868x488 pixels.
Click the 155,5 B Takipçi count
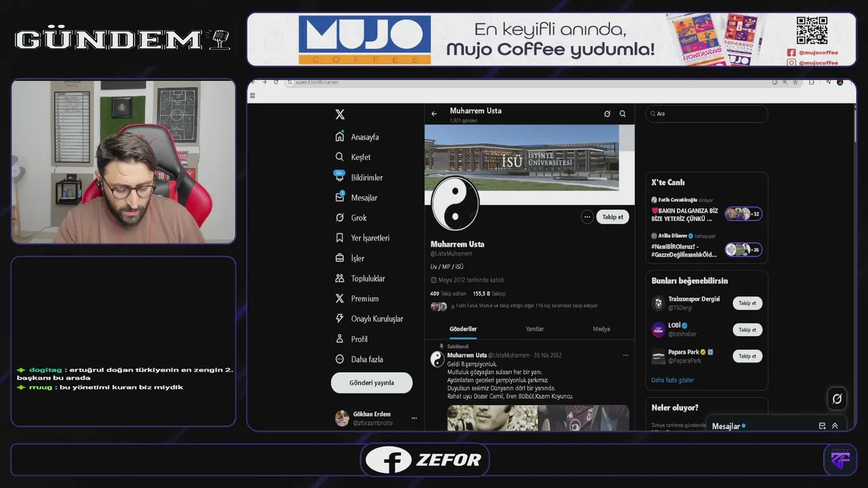pos(489,294)
